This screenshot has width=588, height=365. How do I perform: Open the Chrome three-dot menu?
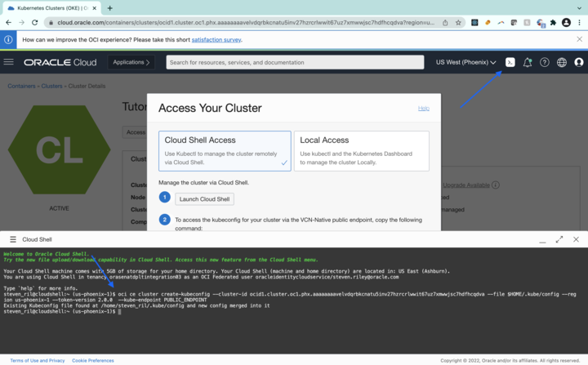coord(579,23)
